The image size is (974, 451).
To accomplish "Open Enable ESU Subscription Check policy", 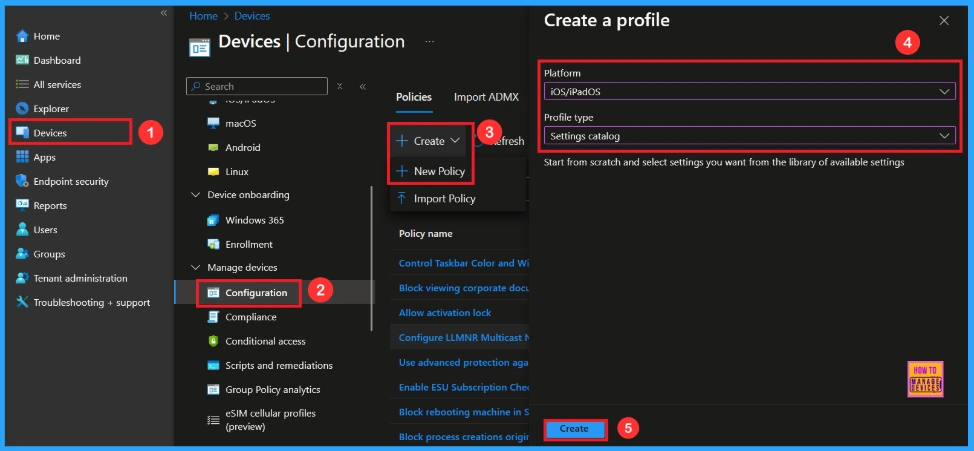I will [x=464, y=387].
